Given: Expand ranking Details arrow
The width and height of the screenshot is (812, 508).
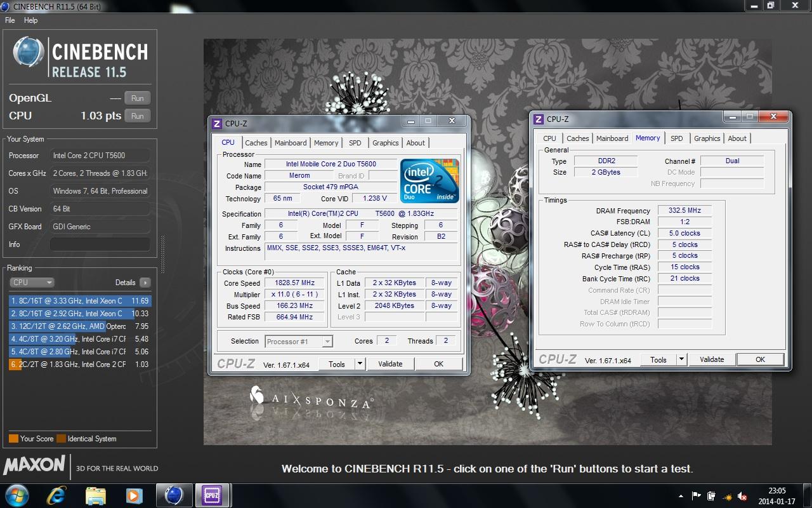Looking at the screenshot, I should click(x=145, y=283).
